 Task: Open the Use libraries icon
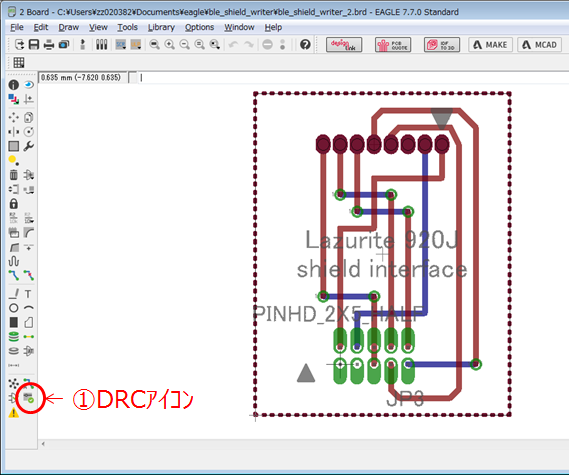[101, 44]
